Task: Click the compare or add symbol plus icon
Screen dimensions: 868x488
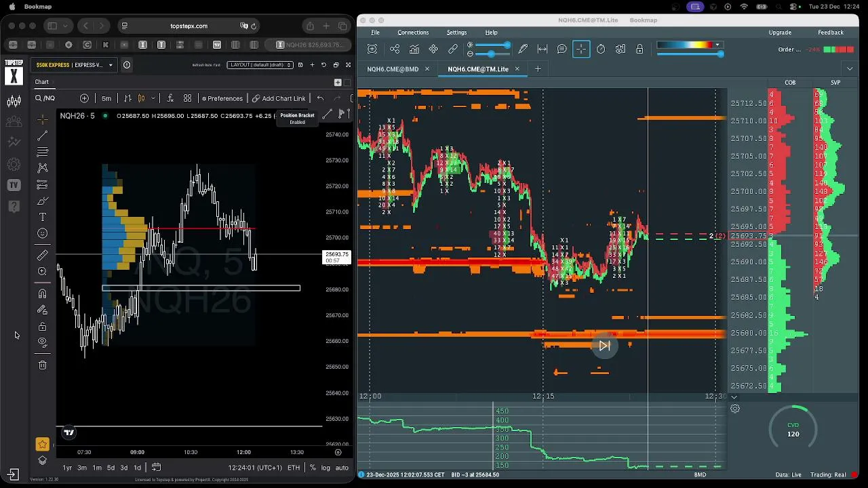Action: (84, 98)
